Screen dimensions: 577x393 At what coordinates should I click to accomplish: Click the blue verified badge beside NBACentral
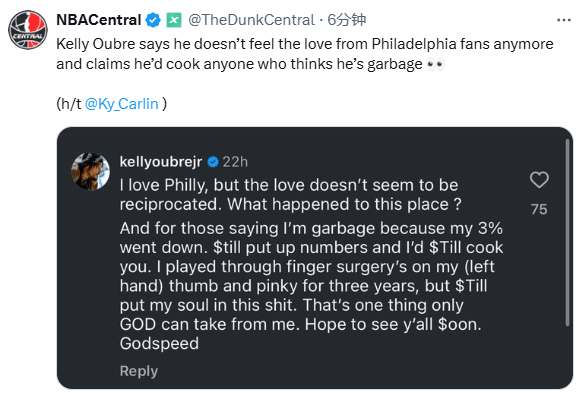(x=153, y=20)
